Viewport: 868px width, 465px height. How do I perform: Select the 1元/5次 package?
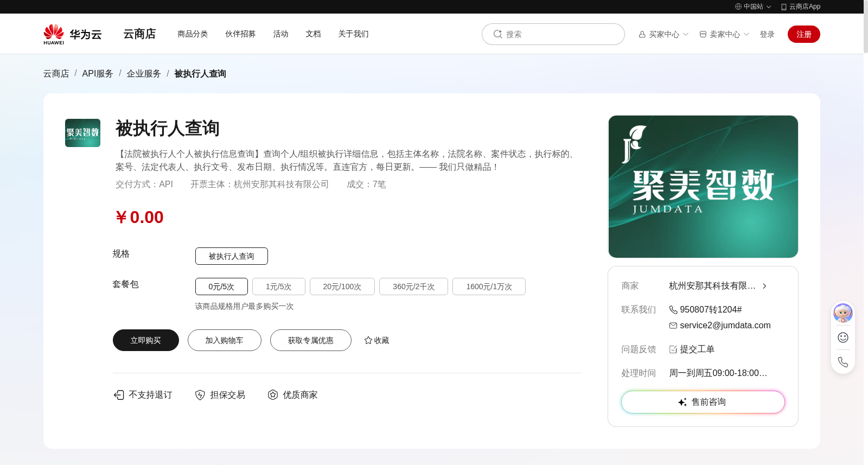(x=279, y=286)
